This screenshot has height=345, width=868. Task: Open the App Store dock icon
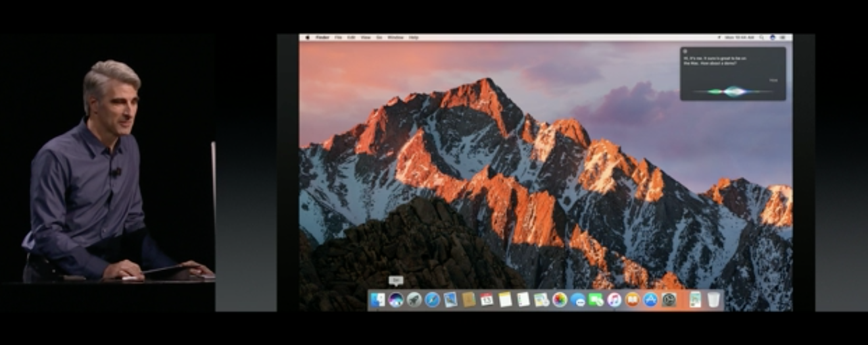(x=650, y=300)
